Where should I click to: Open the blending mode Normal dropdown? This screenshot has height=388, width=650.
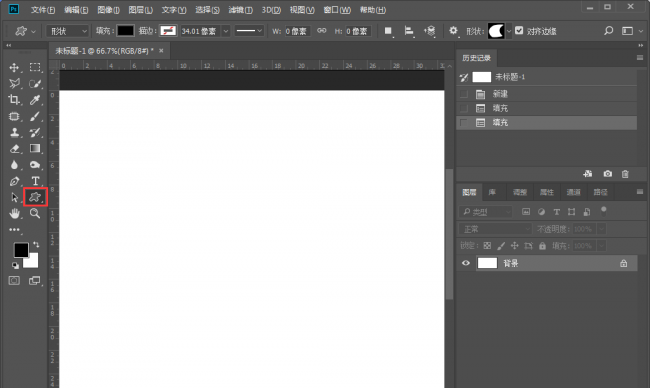point(495,229)
